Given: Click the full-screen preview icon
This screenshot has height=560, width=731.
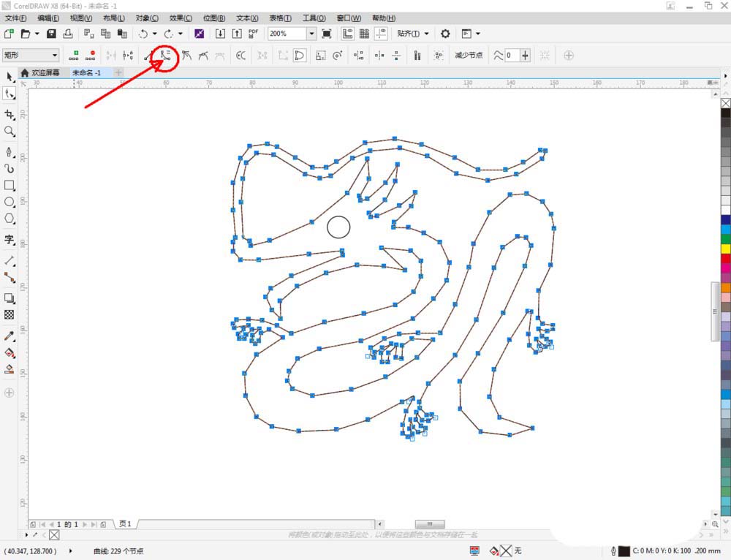Looking at the screenshot, I should tap(327, 34).
